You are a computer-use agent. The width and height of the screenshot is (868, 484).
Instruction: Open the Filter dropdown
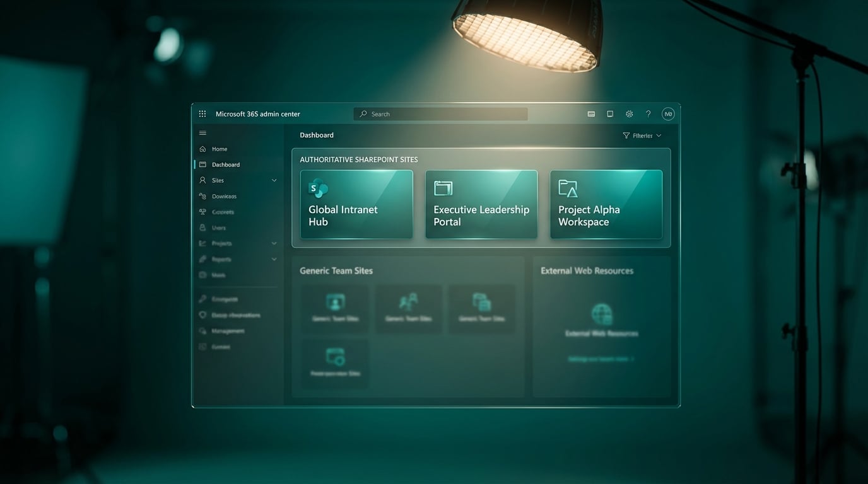(x=642, y=135)
